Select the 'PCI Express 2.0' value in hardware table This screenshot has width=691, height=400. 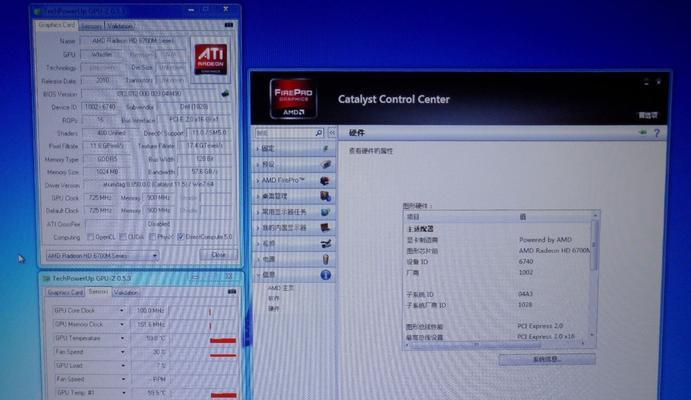click(x=540, y=326)
